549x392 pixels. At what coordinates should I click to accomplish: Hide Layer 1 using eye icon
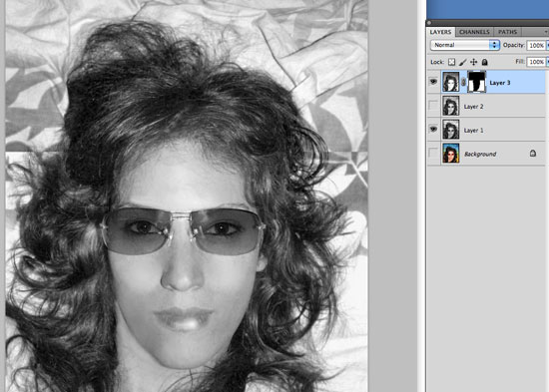pyautogui.click(x=433, y=129)
